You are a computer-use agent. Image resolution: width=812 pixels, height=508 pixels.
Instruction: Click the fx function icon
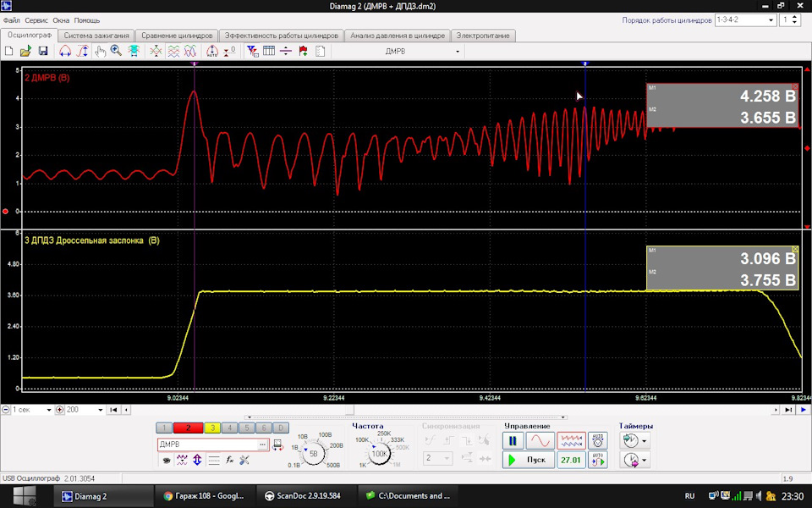click(229, 460)
